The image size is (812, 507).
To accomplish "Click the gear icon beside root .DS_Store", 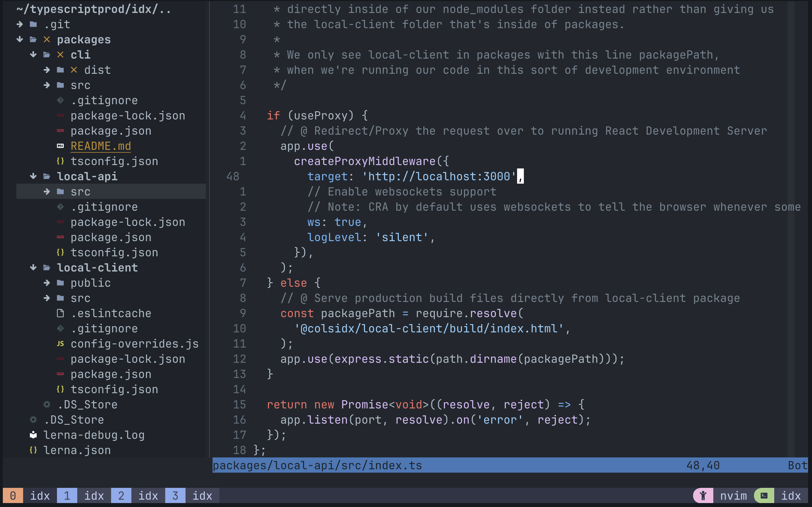I will click(33, 420).
